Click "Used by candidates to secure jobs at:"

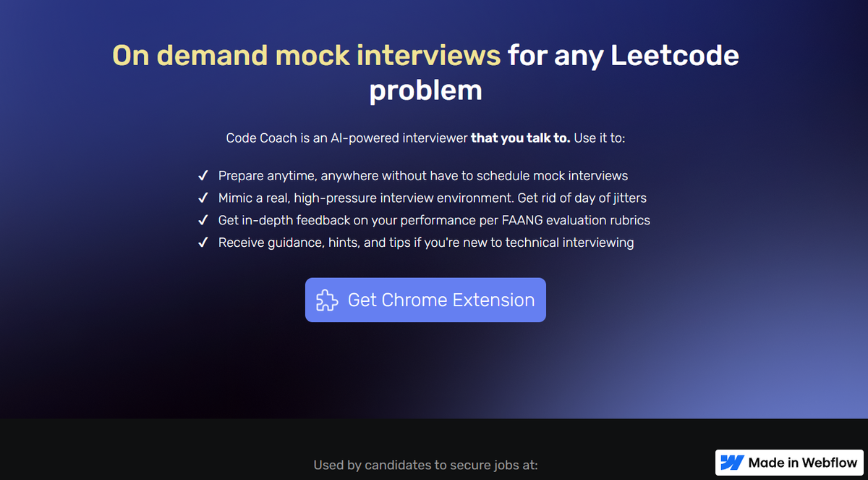[x=425, y=465]
